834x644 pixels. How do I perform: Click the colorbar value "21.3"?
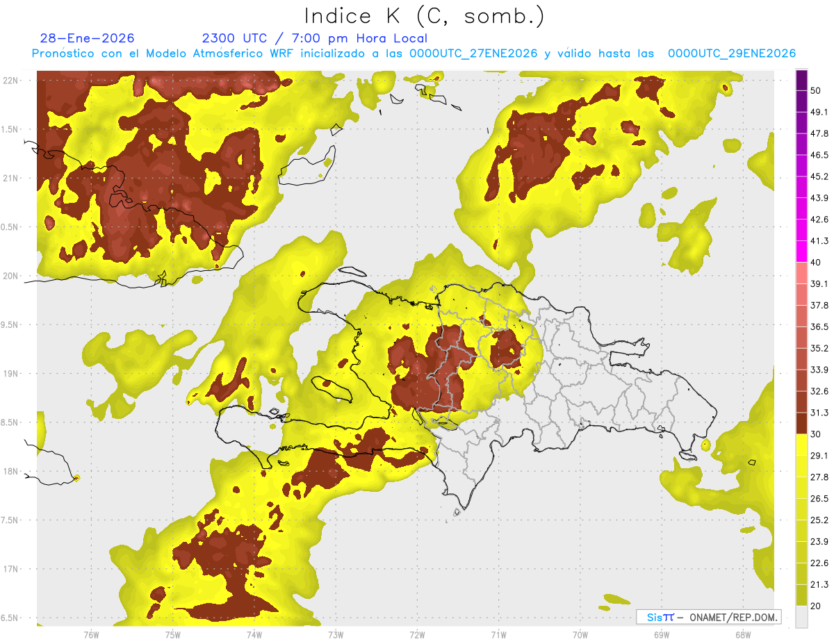point(819,585)
